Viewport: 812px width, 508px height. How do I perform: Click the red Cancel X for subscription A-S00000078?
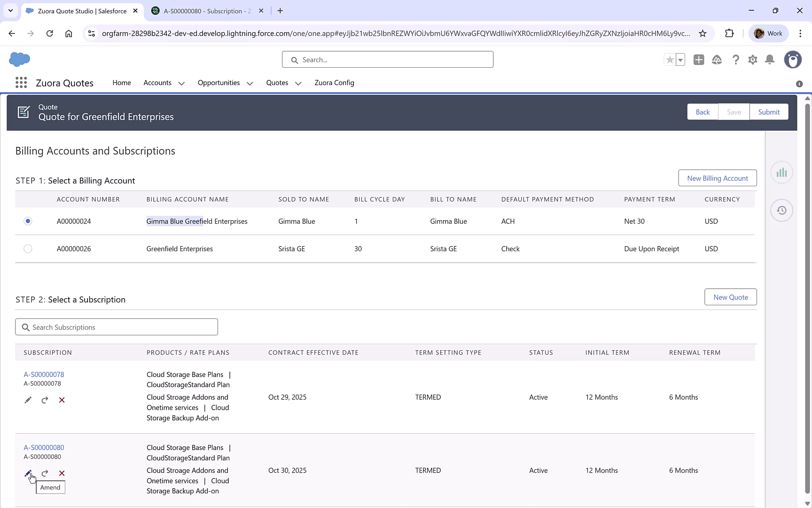tap(62, 400)
